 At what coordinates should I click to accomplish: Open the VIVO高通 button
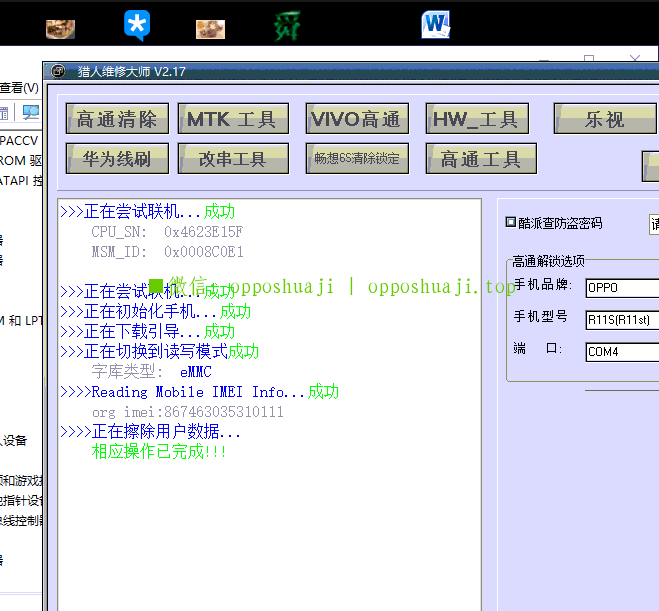(357, 119)
